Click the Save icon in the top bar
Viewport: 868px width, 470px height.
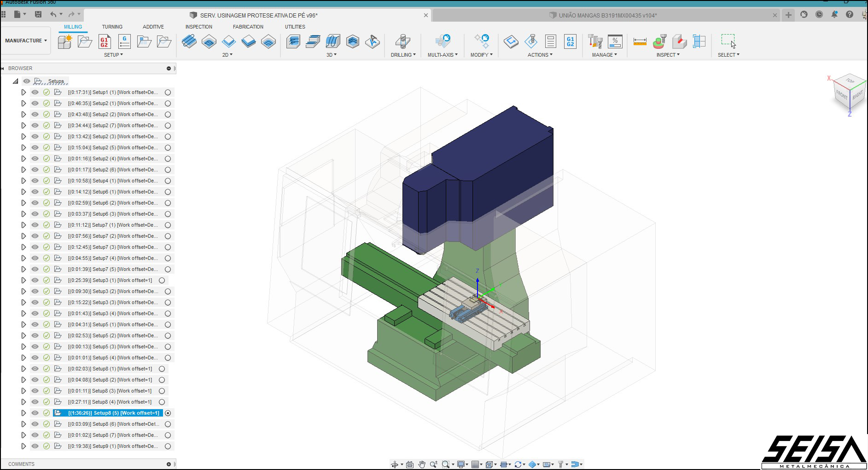pos(38,15)
